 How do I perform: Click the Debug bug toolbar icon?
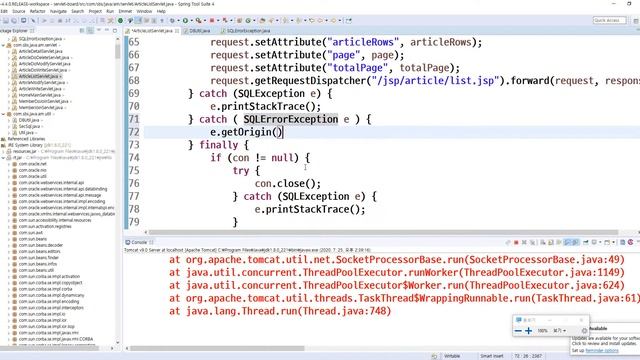(x=172, y=20)
